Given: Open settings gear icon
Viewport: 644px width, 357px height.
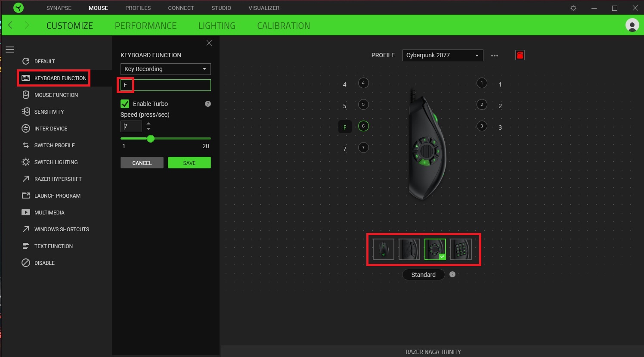Looking at the screenshot, I should [x=573, y=8].
